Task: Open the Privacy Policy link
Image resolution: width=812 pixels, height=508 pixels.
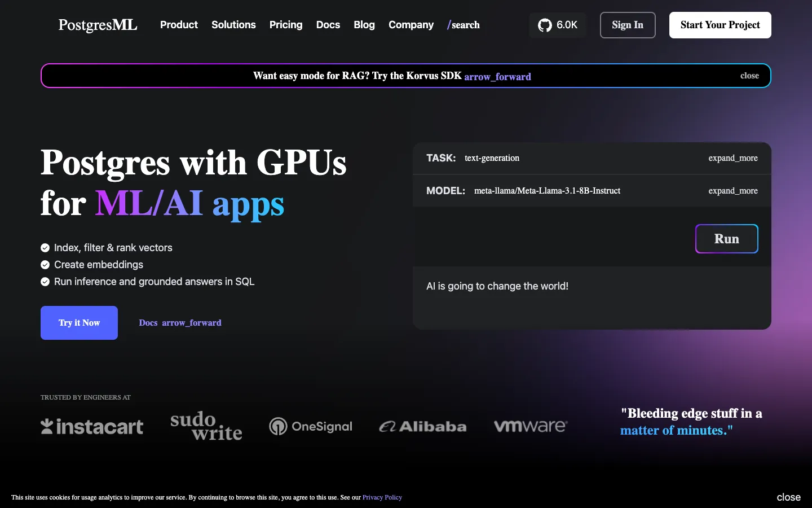Action: point(382,497)
